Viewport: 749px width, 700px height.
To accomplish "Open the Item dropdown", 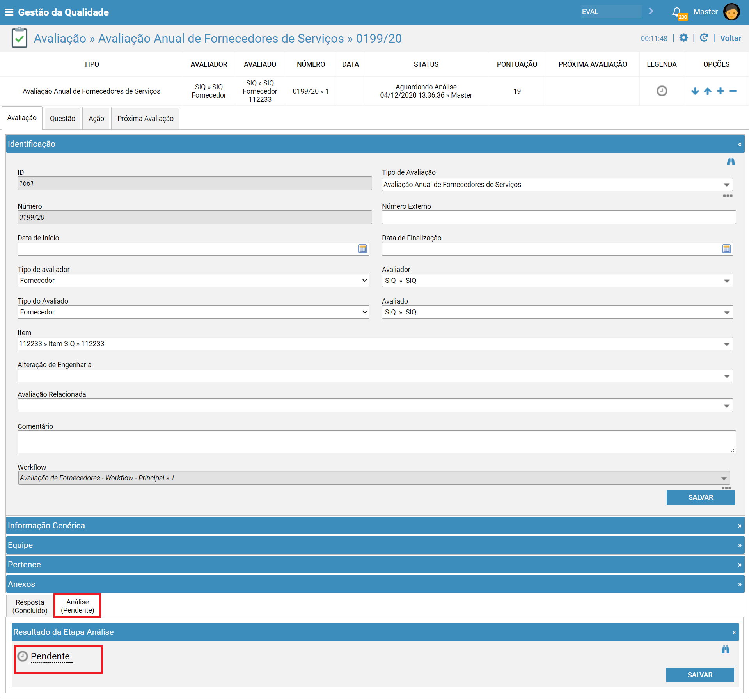I will coord(375,344).
